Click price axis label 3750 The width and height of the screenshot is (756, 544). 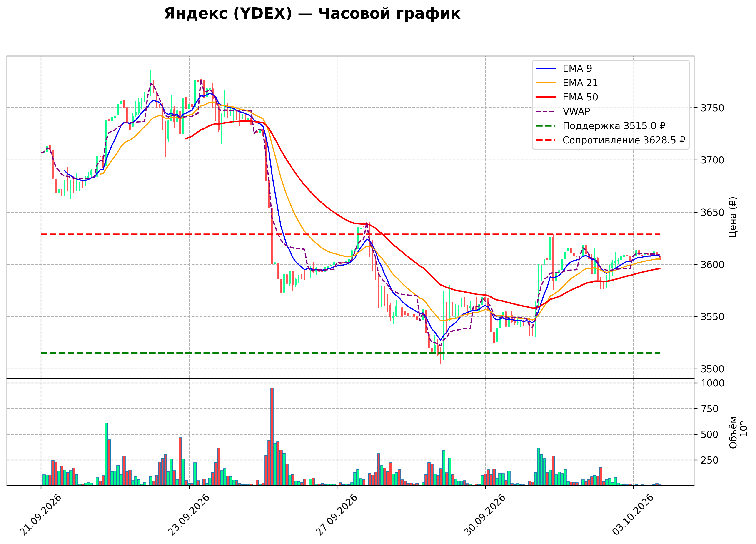tap(712, 108)
